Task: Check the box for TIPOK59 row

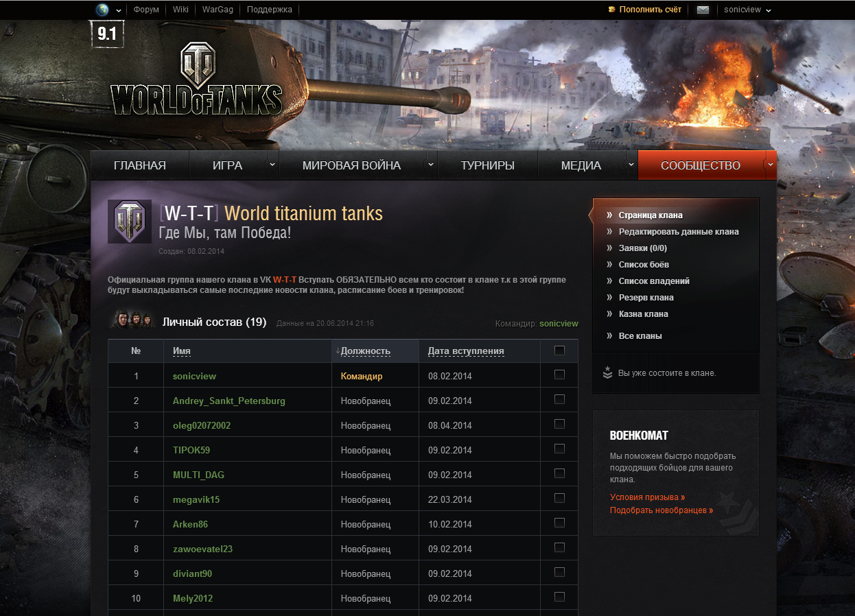Action: pyautogui.click(x=559, y=449)
